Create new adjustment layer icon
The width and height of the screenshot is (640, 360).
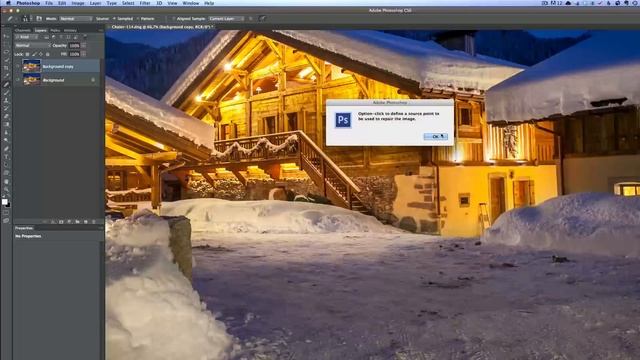click(69, 222)
